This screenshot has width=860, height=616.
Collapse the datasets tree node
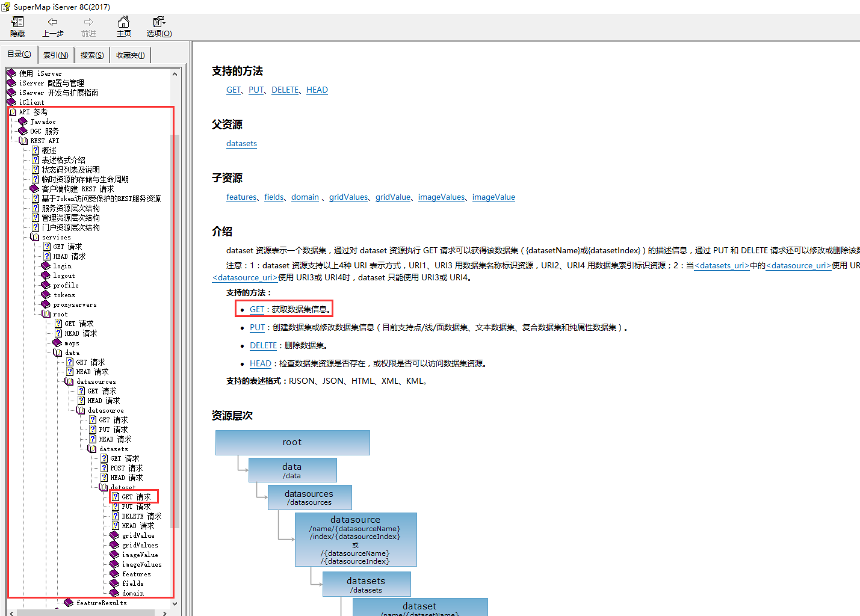click(92, 449)
